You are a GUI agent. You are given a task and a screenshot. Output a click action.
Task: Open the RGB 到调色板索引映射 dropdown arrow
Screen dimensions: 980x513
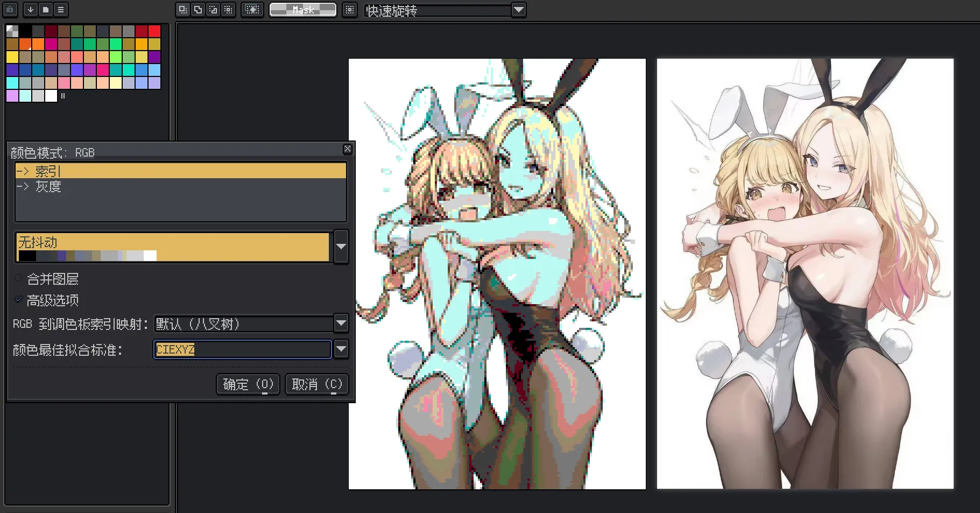(341, 323)
